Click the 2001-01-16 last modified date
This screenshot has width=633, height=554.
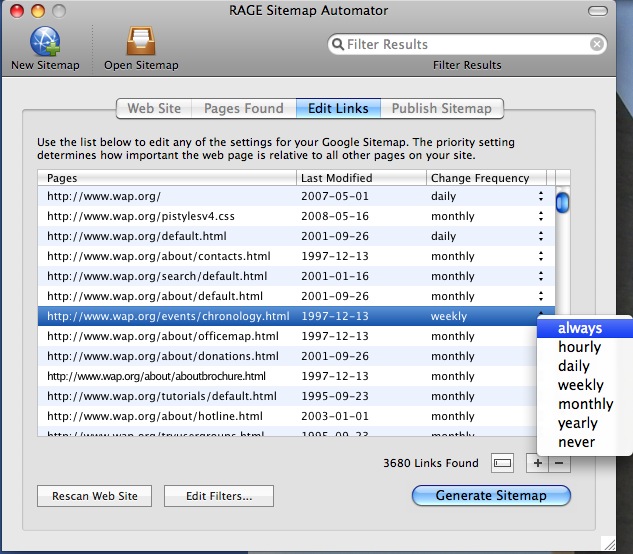pyautogui.click(x=335, y=276)
